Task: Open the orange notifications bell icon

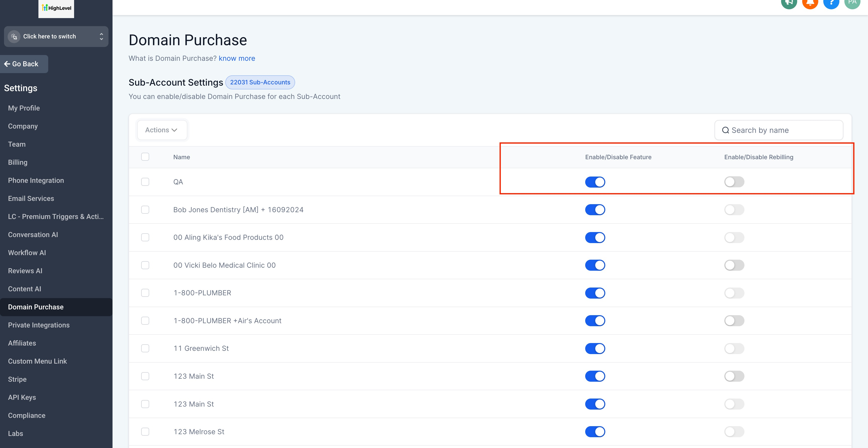Action: pyautogui.click(x=810, y=3)
